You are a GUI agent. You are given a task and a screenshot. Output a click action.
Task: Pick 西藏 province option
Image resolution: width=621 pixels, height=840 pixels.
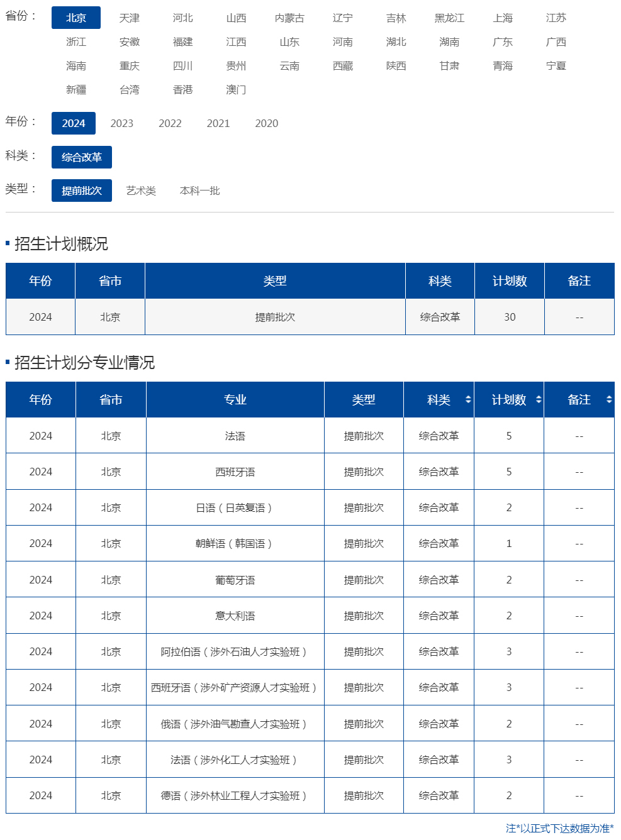[x=343, y=65]
